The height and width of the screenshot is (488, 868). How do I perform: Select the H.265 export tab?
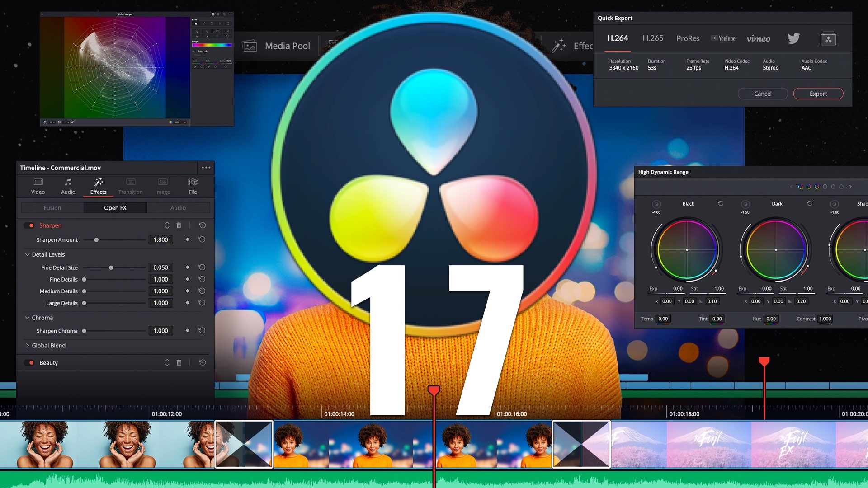click(653, 38)
